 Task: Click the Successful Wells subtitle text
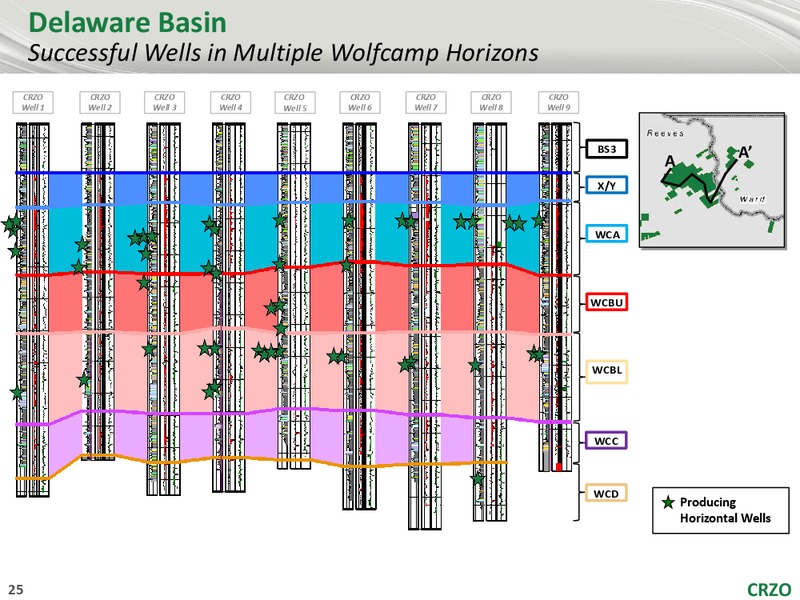point(283,53)
